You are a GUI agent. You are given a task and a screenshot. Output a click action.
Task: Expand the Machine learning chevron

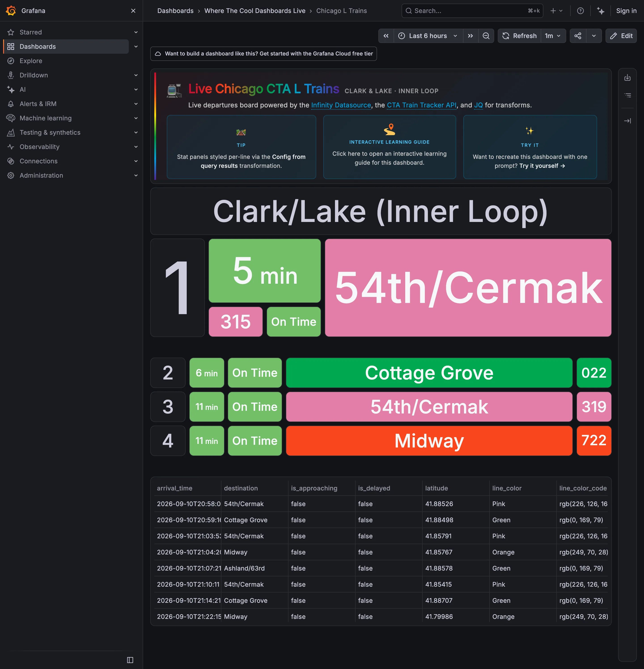[136, 118]
